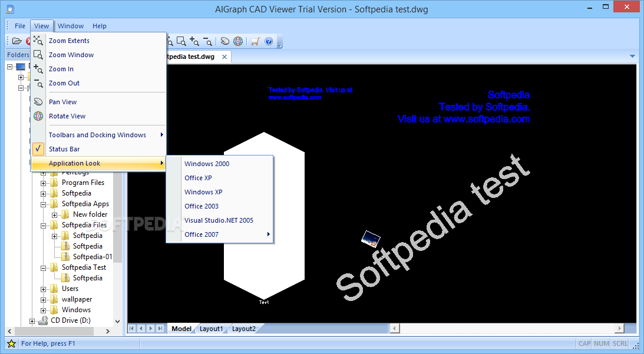
Task: Switch to the Model tab
Action: [x=181, y=329]
